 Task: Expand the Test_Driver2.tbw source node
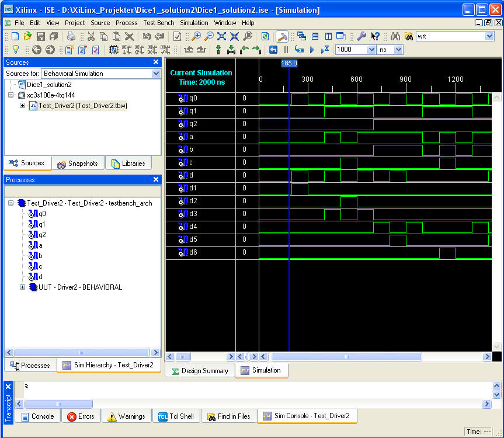[x=22, y=105]
